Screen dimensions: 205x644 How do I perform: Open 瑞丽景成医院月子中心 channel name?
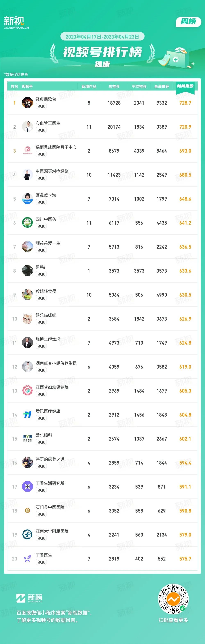pos(56,147)
